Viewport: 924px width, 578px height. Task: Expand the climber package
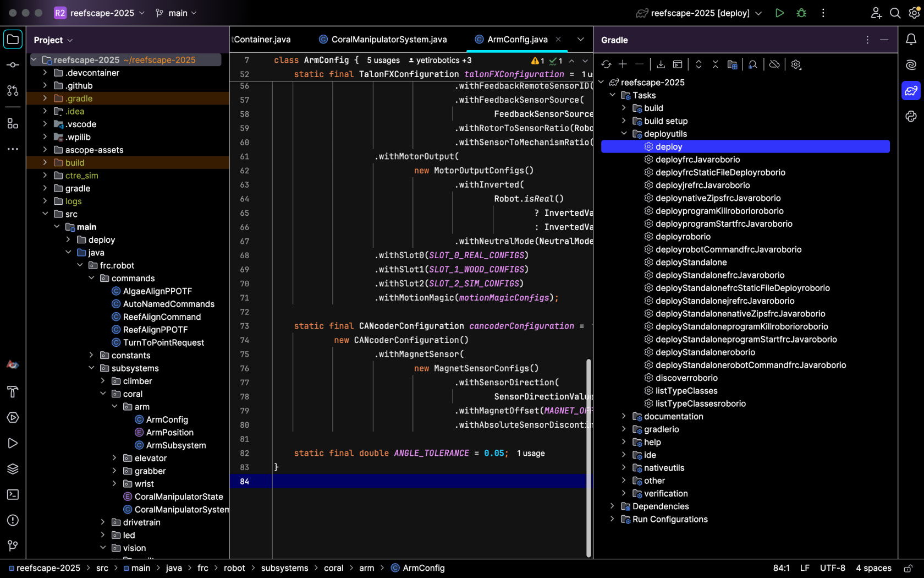pos(103,381)
